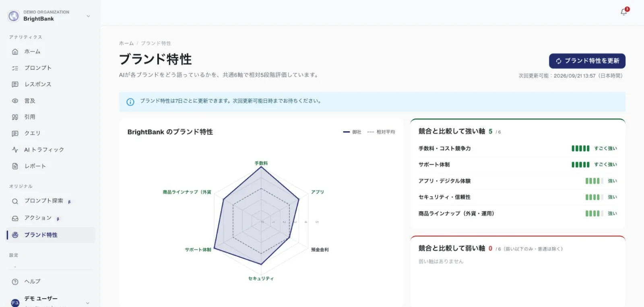This screenshot has height=307, width=644.
Task: Click the サポート体制 row in strong axes
Action: click(518, 165)
